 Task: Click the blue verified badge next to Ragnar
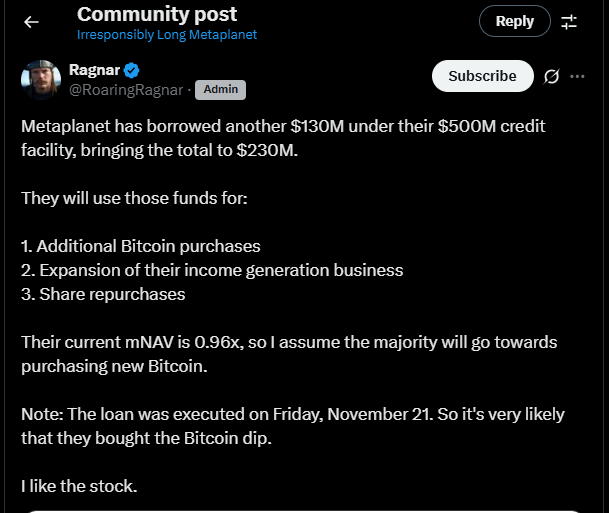coord(131,70)
